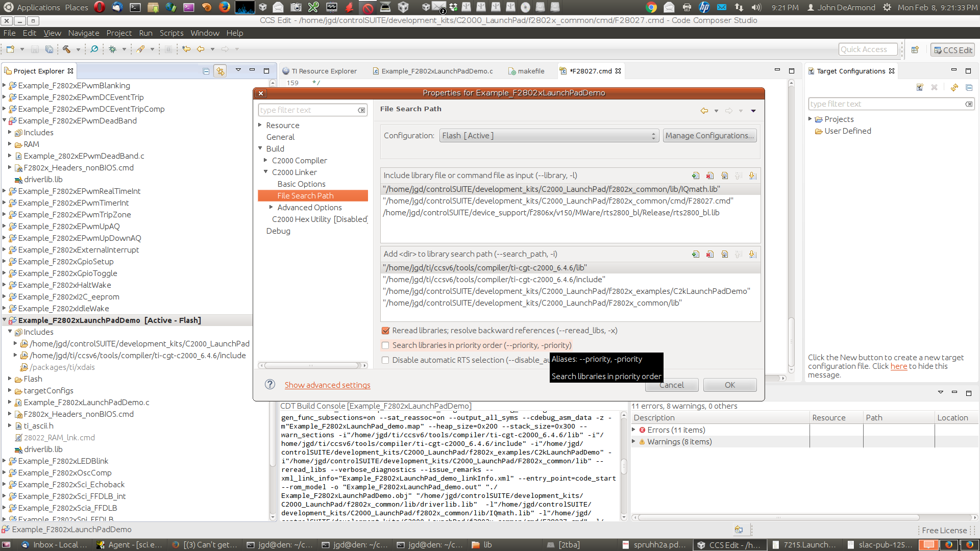The image size is (980, 551).
Task: Click the Save All toolbar icon
Action: coord(49,49)
